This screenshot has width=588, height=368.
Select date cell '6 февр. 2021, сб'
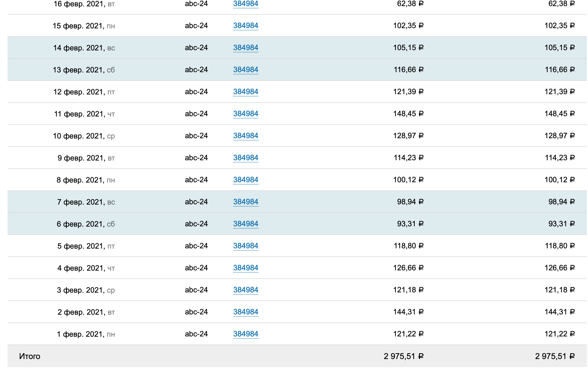(86, 224)
